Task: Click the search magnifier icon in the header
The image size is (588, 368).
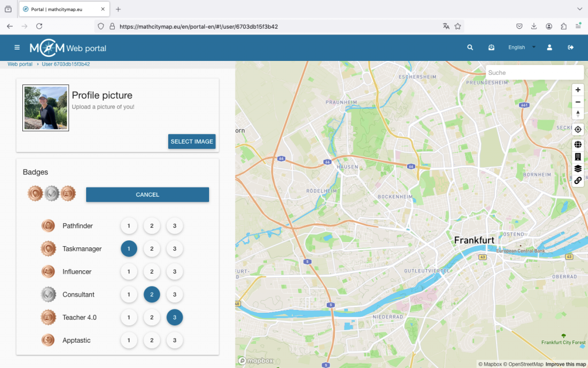Action: click(x=470, y=48)
